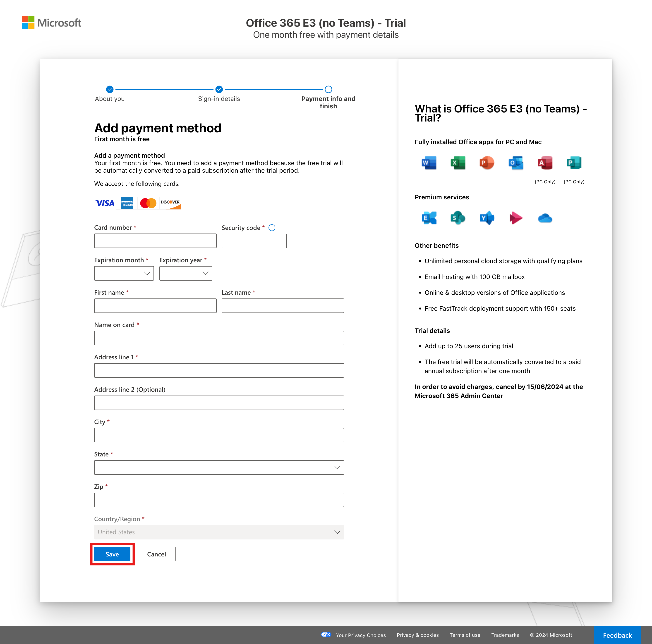Open the Expiration year dropdown
This screenshot has height=644, width=652.
click(x=186, y=273)
